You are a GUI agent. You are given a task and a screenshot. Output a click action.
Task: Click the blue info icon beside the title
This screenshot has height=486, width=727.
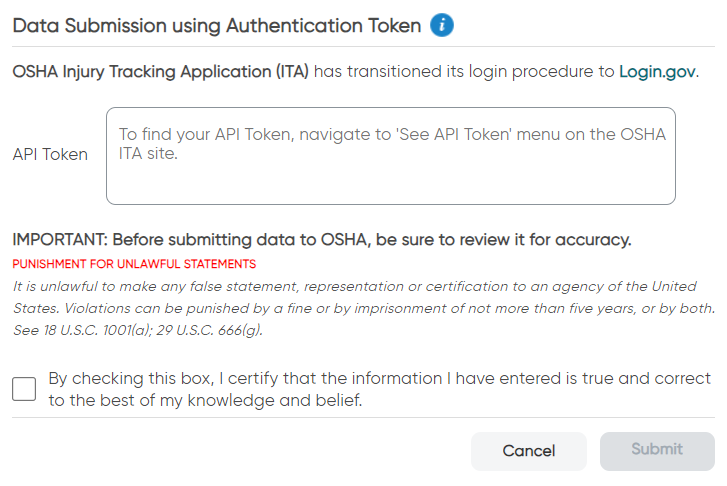(441, 25)
